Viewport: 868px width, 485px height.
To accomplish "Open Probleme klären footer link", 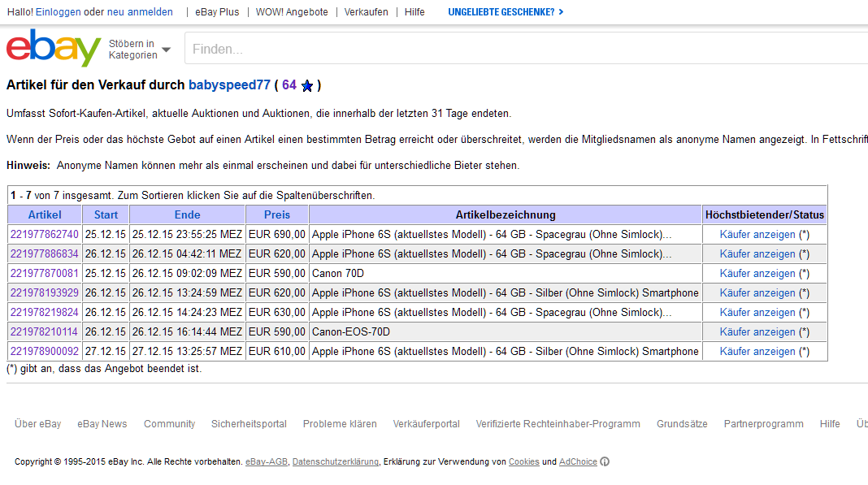I will click(340, 424).
